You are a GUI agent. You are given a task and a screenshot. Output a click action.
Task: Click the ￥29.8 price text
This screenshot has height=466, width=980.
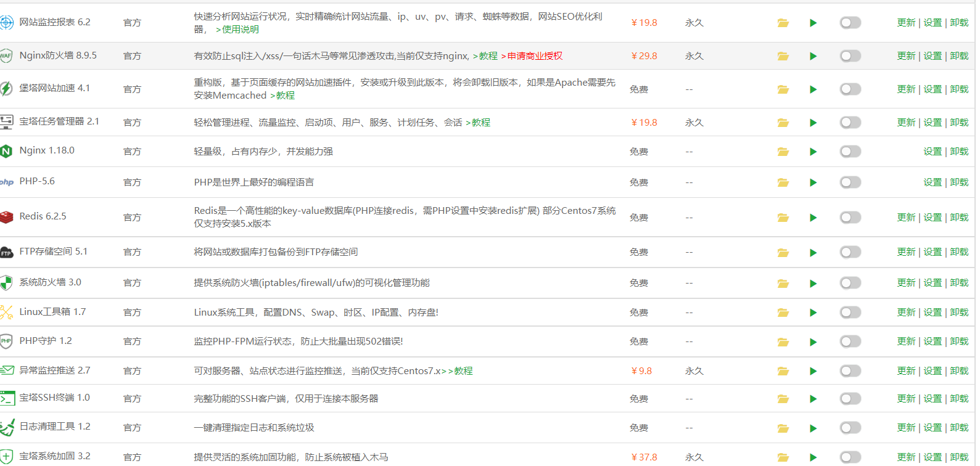click(x=644, y=56)
